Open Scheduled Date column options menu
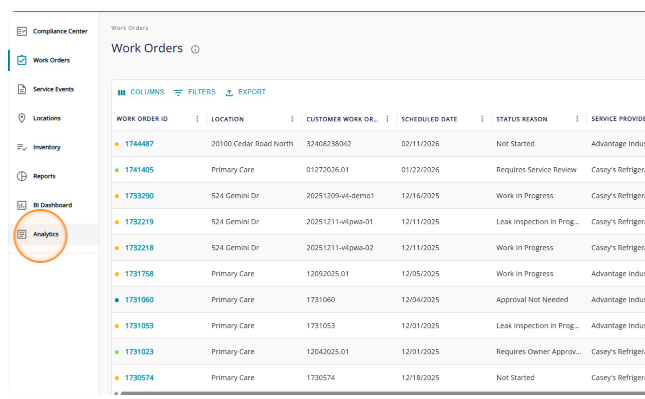645x399 pixels. point(483,119)
